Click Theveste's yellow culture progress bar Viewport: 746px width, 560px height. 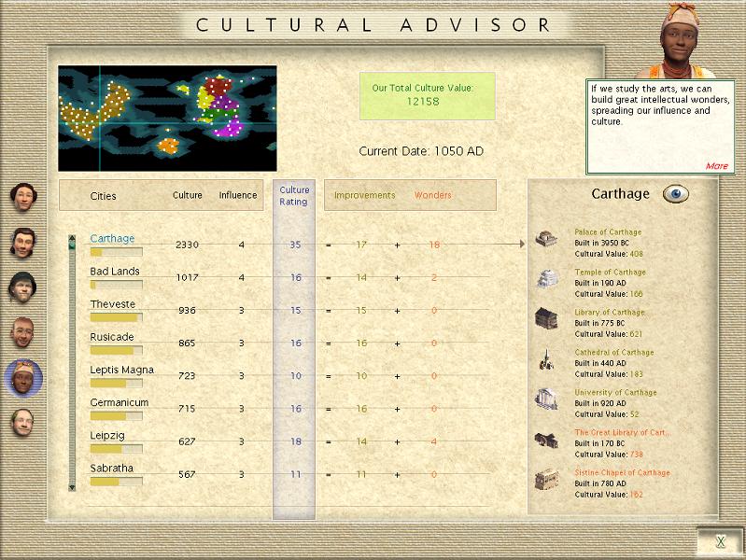pos(116,317)
